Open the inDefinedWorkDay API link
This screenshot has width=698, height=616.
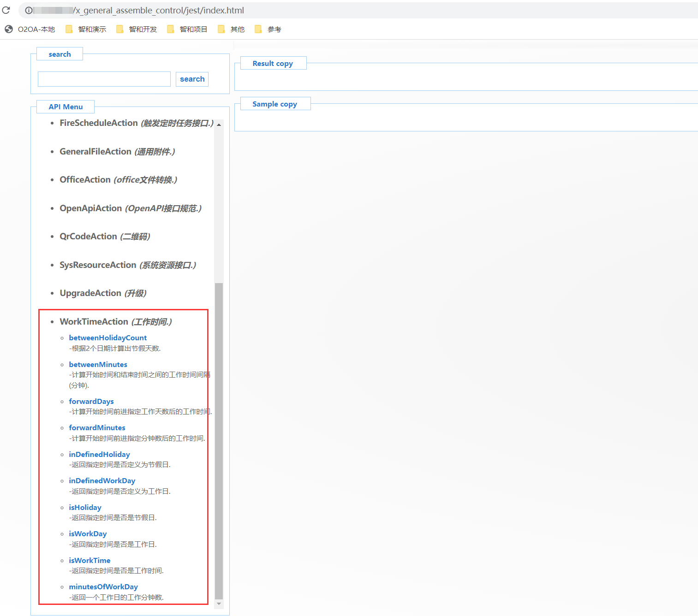(102, 481)
